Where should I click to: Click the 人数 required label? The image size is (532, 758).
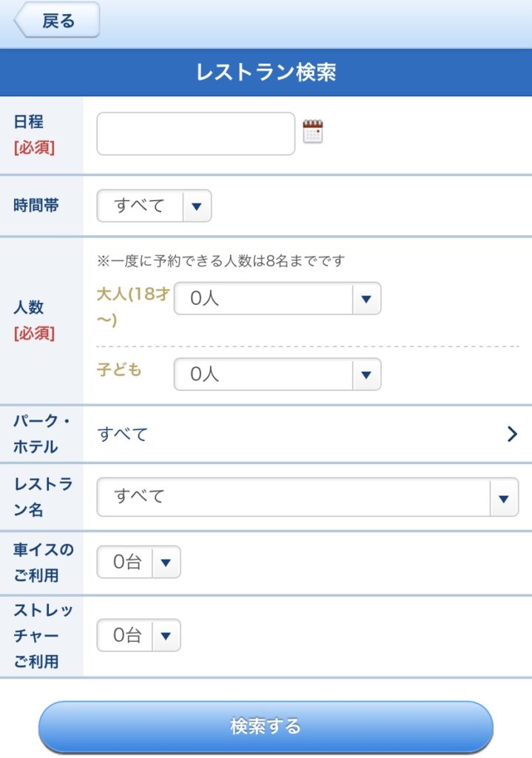point(34,320)
